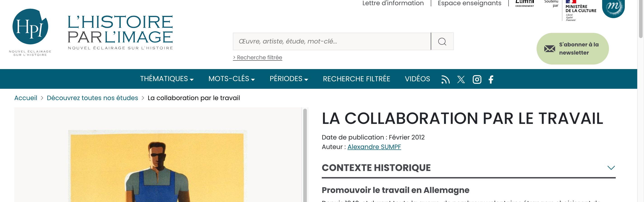Subscribe via S'abonner à la newsletter button

[573, 48]
